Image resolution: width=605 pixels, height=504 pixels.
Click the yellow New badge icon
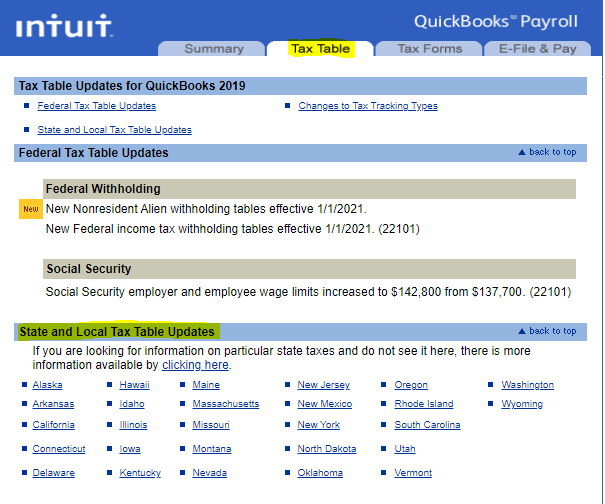point(31,209)
